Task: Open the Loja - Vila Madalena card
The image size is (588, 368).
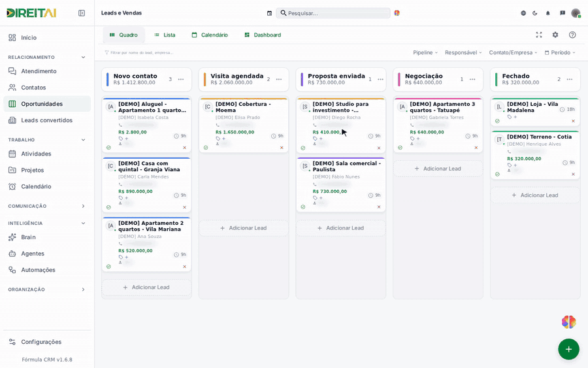Action: click(x=535, y=112)
